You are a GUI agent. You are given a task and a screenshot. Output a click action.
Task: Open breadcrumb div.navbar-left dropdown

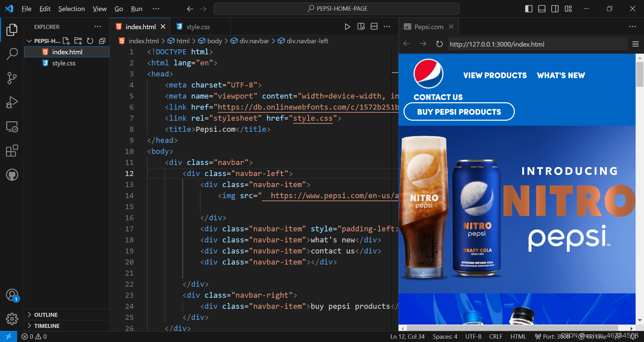click(303, 41)
